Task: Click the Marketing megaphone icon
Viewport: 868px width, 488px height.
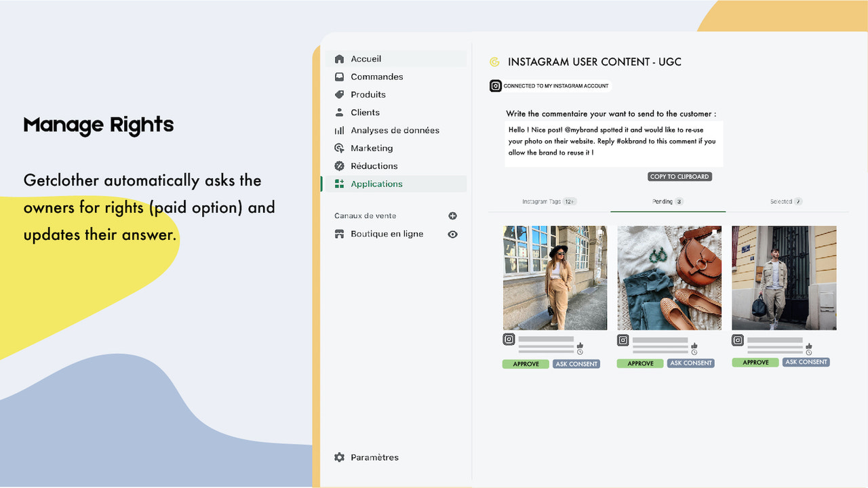Action: (339, 148)
